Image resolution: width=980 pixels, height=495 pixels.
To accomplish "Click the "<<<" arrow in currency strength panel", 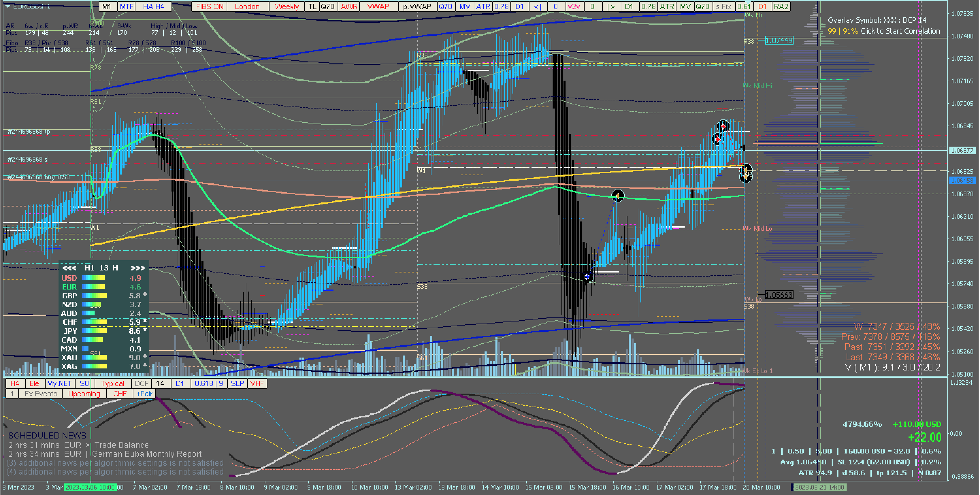I will [69, 268].
